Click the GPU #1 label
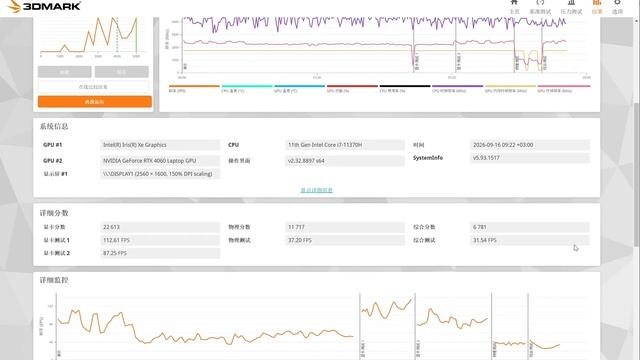 53,145
